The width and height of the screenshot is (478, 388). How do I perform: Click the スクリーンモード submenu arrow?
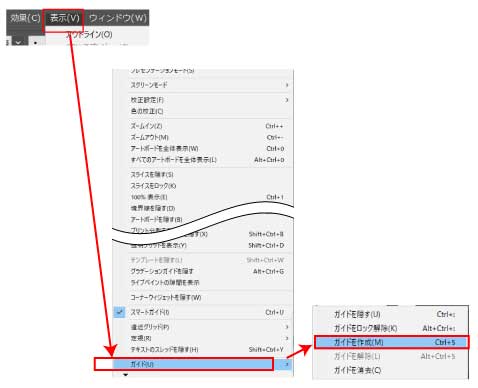tap(287, 85)
